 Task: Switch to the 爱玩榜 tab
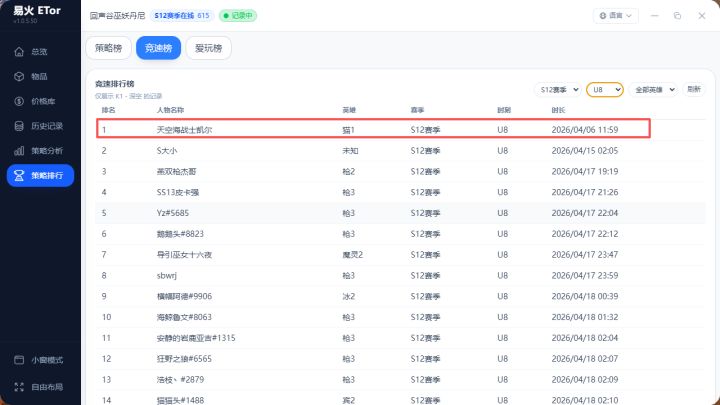[208, 48]
